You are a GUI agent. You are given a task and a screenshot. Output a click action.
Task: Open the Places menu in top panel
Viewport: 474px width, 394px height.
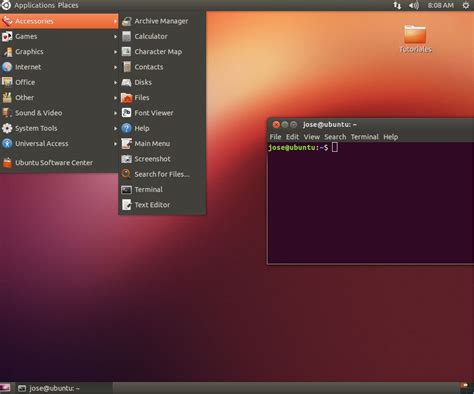[x=68, y=5]
